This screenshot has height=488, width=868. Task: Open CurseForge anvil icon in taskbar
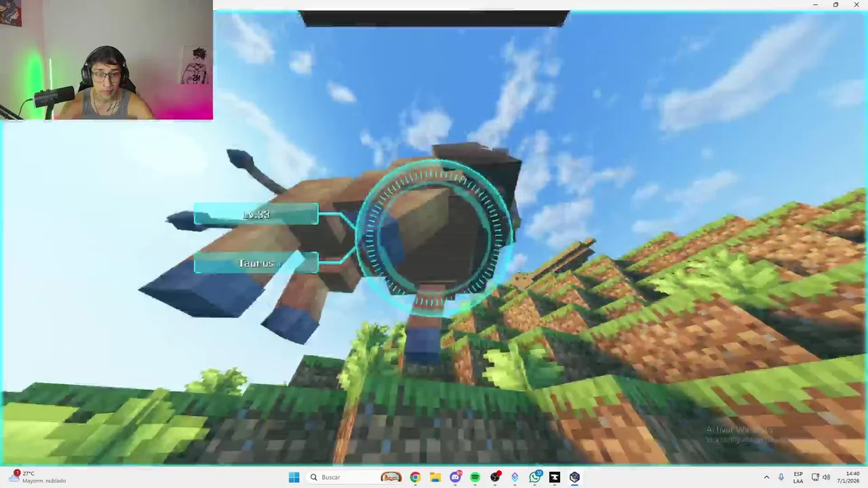555,477
